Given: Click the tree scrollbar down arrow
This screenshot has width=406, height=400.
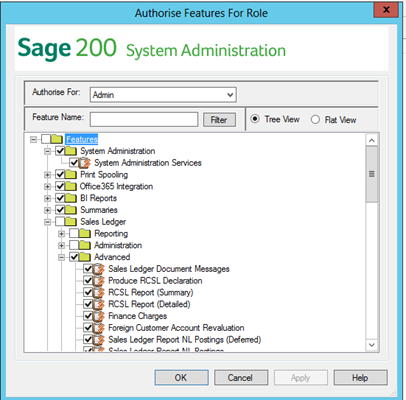Looking at the screenshot, I should [372, 345].
